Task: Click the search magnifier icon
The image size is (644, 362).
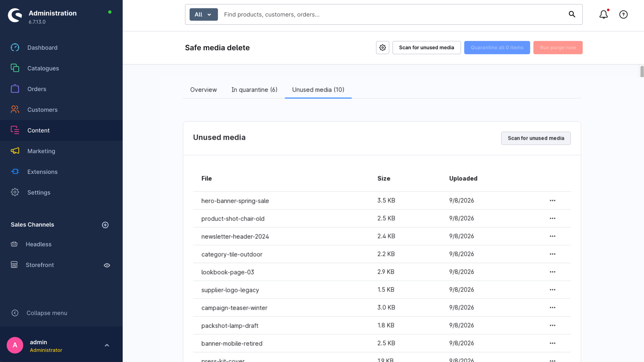Action: click(x=572, y=14)
